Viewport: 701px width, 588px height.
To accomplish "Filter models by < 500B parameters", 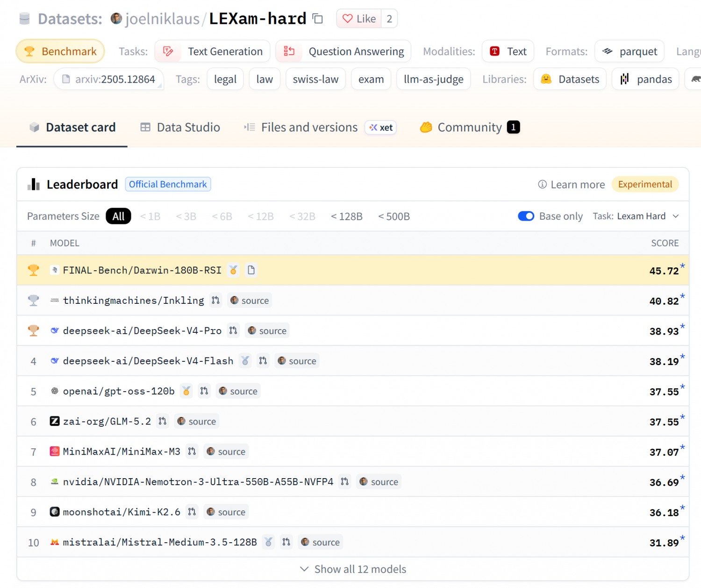I will pyautogui.click(x=394, y=216).
